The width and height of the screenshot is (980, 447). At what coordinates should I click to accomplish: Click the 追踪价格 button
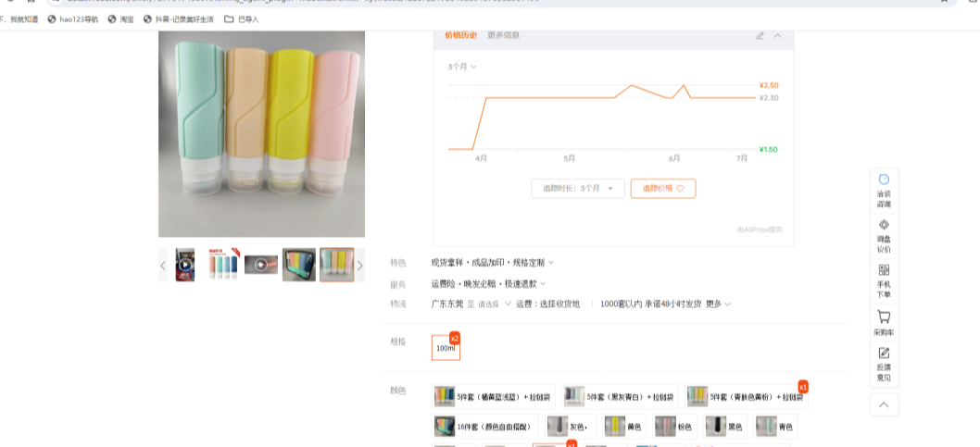point(663,189)
